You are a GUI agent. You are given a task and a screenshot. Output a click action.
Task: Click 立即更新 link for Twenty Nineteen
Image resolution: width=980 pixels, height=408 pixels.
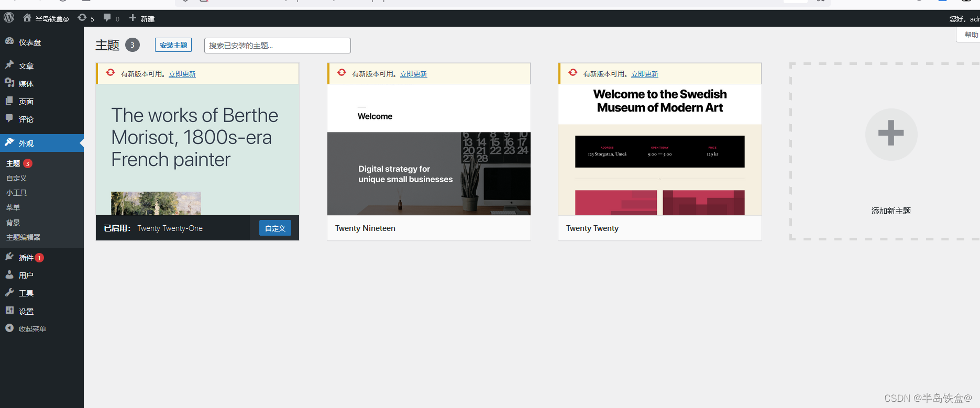[414, 74]
